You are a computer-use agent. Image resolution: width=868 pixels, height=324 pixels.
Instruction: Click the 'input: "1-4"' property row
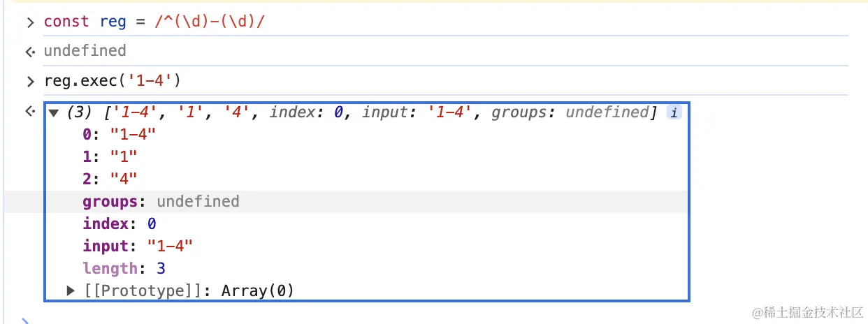tap(137, 246)
